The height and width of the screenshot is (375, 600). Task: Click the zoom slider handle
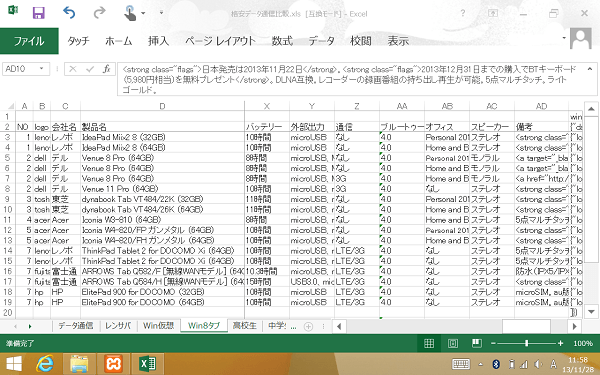pyautogui.click(x=527, y=343)
